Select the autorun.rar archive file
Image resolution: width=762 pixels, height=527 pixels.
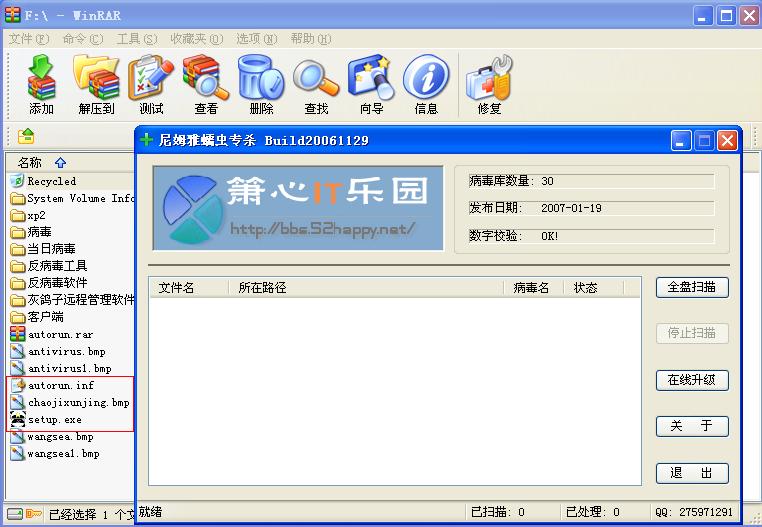(x=52, y=334)
